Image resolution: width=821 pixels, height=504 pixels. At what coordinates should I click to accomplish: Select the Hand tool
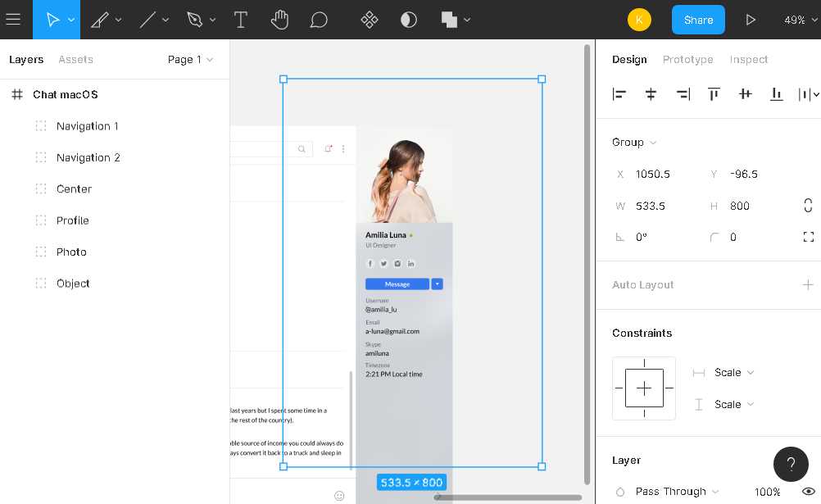tap(280, 20)
